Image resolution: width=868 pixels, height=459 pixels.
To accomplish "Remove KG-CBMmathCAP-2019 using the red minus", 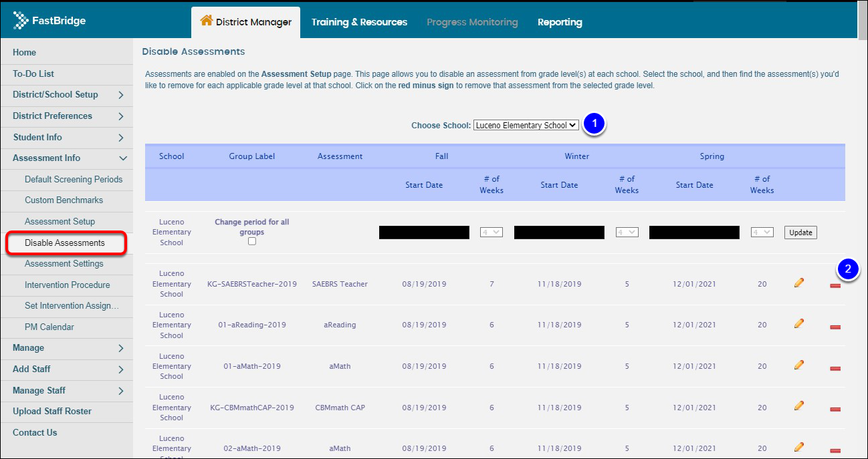I will [x=835, y=410].
